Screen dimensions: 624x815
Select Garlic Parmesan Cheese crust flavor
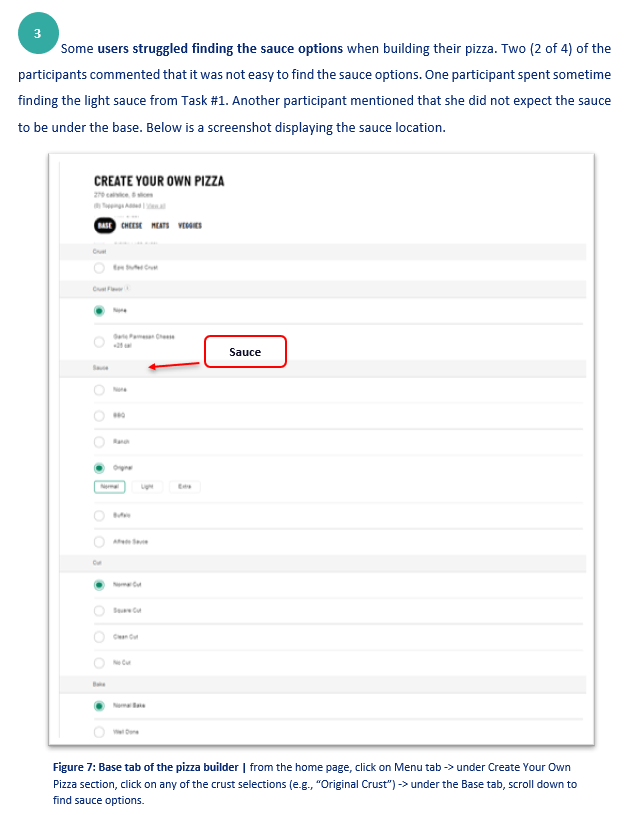(99, 341)
